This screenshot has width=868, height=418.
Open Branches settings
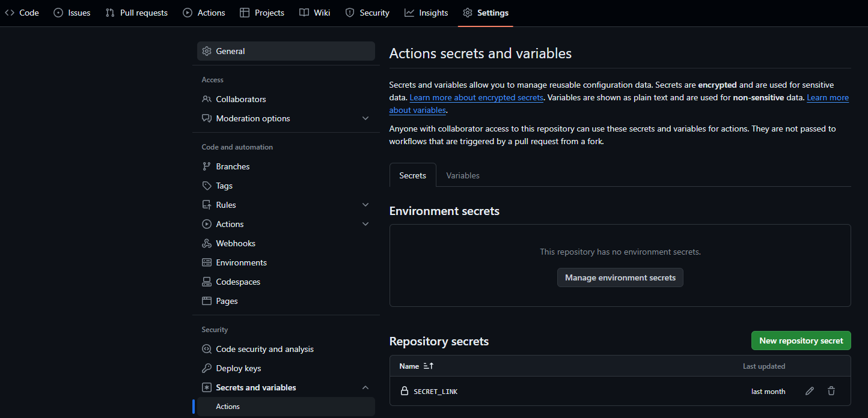coord(286,166)
